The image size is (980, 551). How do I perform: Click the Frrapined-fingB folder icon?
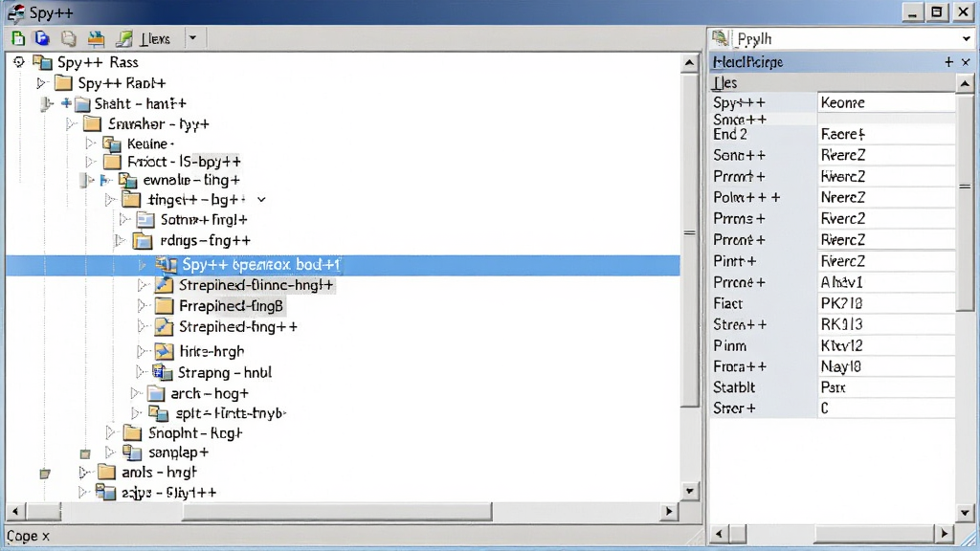[x=164, y=306]
